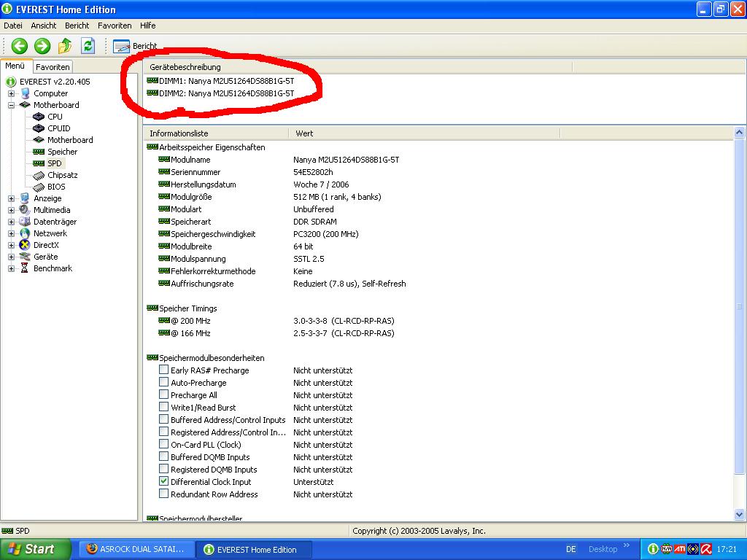Expand the Benchmark tree node
This screenshot has height=560, width=747.
click(x=12, y=268)
